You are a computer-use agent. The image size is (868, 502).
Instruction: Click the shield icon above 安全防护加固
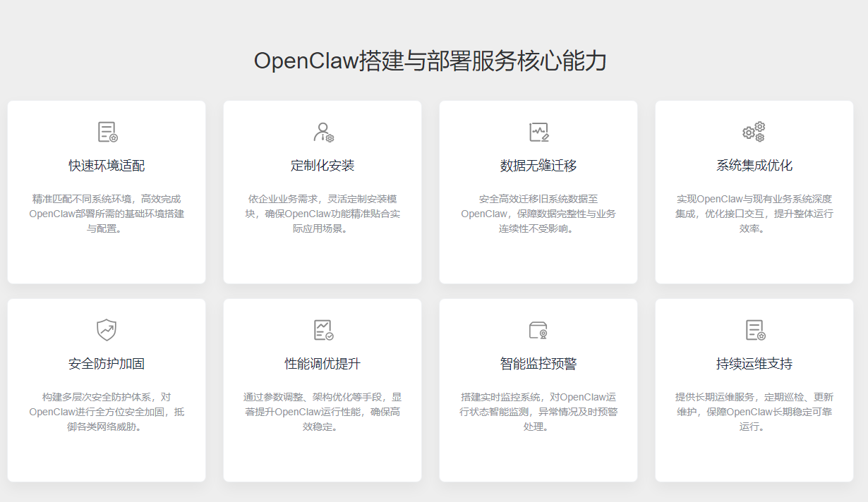pos(107,330)
